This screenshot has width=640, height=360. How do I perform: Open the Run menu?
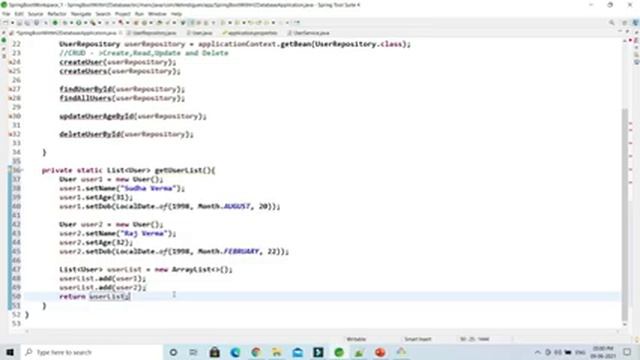click(x=139, y=14)
